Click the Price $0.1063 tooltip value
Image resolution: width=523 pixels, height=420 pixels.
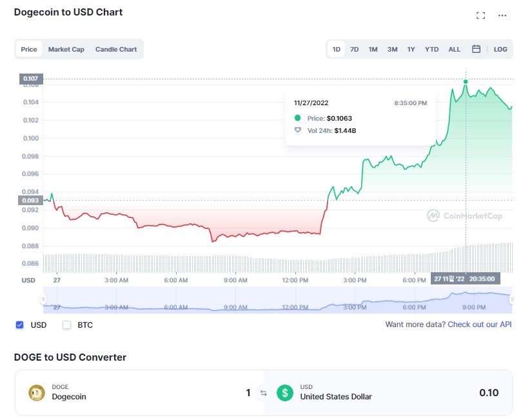tap(339, 119)
